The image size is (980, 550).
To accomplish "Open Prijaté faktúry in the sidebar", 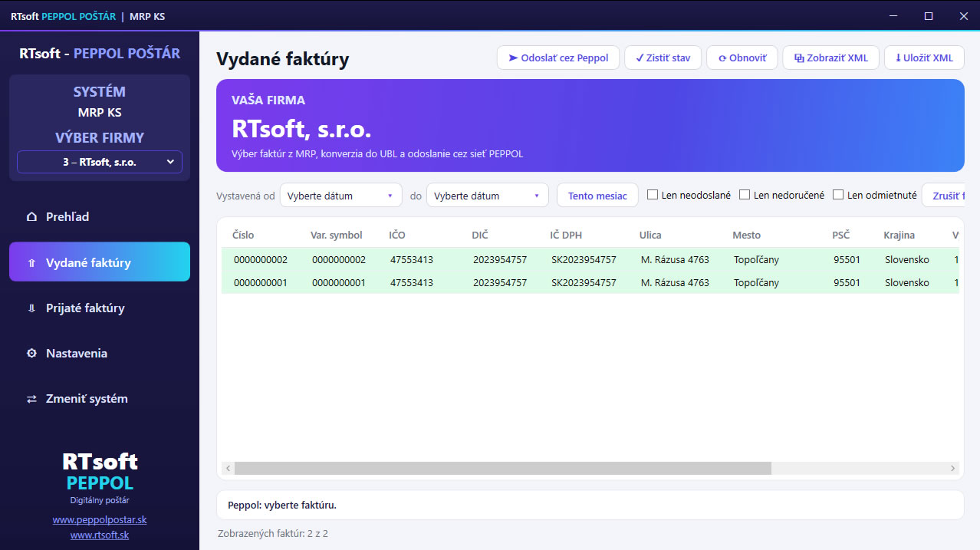I will pos(100,308).
